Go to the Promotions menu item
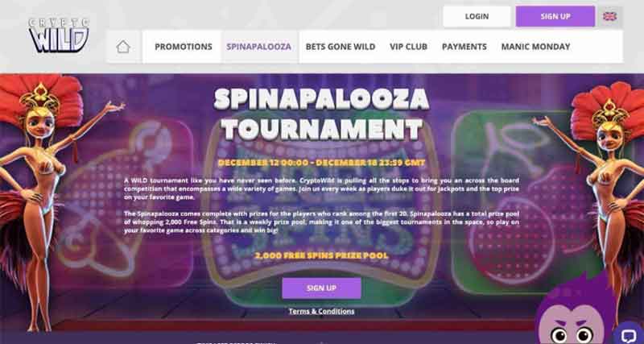644x344 pixels. click(184, 47)
